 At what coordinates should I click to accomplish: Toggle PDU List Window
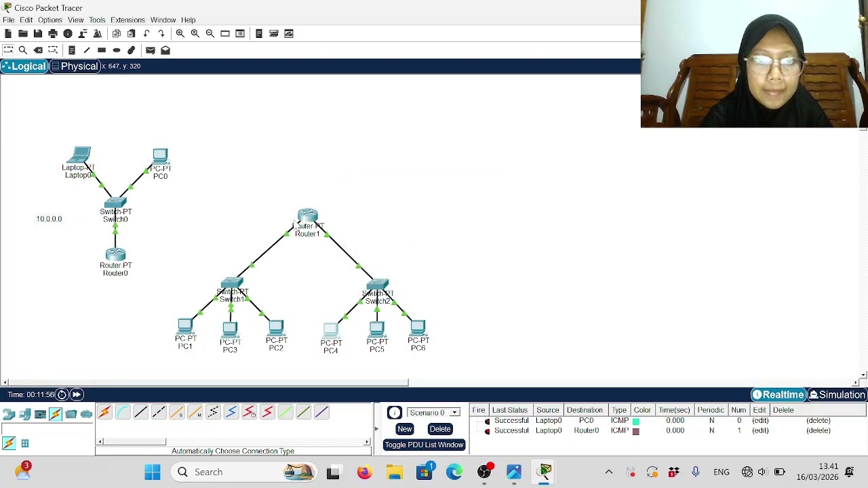[x=425, y=445]
